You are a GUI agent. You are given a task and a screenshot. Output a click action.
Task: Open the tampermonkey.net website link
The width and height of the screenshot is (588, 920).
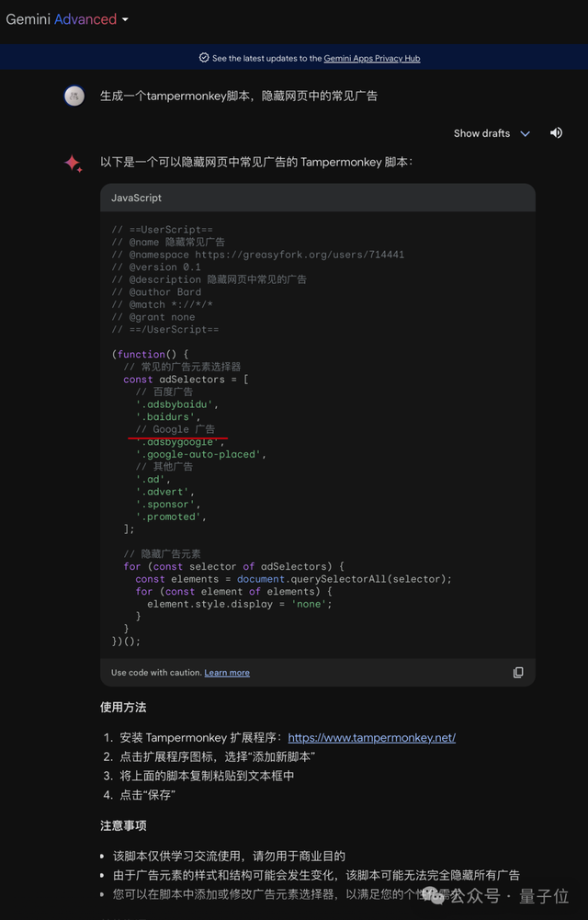[x=371, y=738]
